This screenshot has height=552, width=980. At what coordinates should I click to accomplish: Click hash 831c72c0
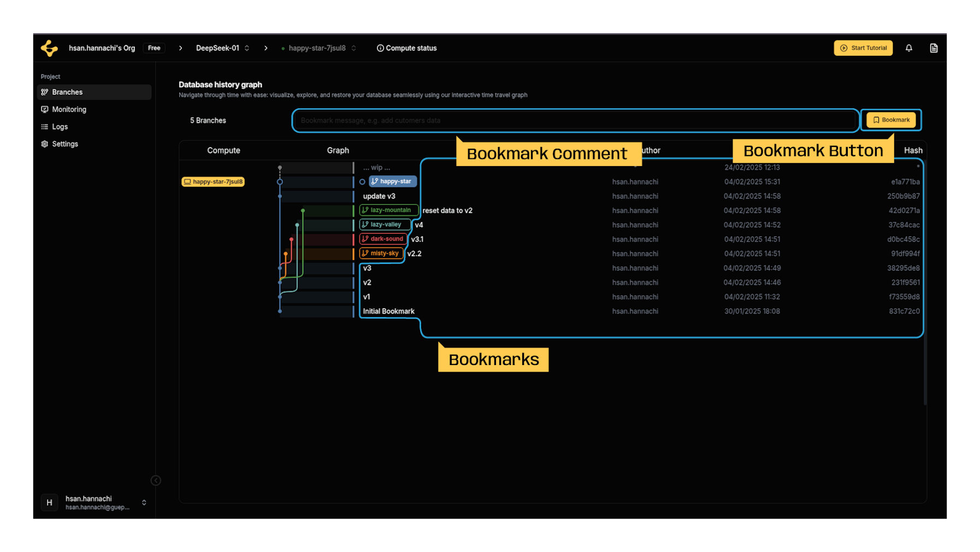point(904,311)
